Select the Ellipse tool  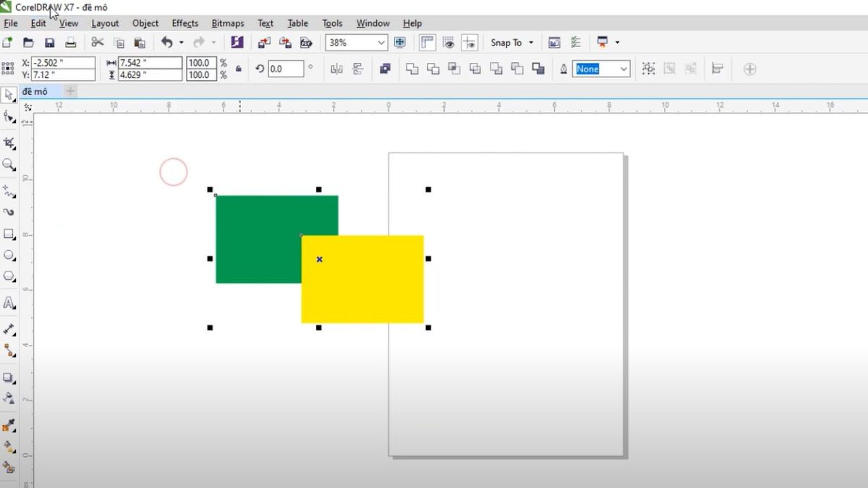(9, 255)
